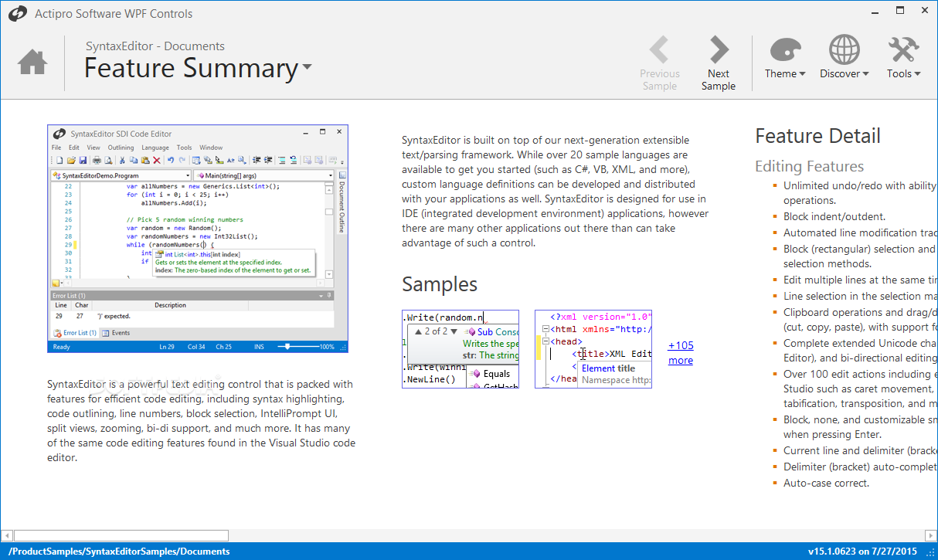Click the 'Edit multiple lines at the same' bullet

pyautogui.click(x=860, y=280)
